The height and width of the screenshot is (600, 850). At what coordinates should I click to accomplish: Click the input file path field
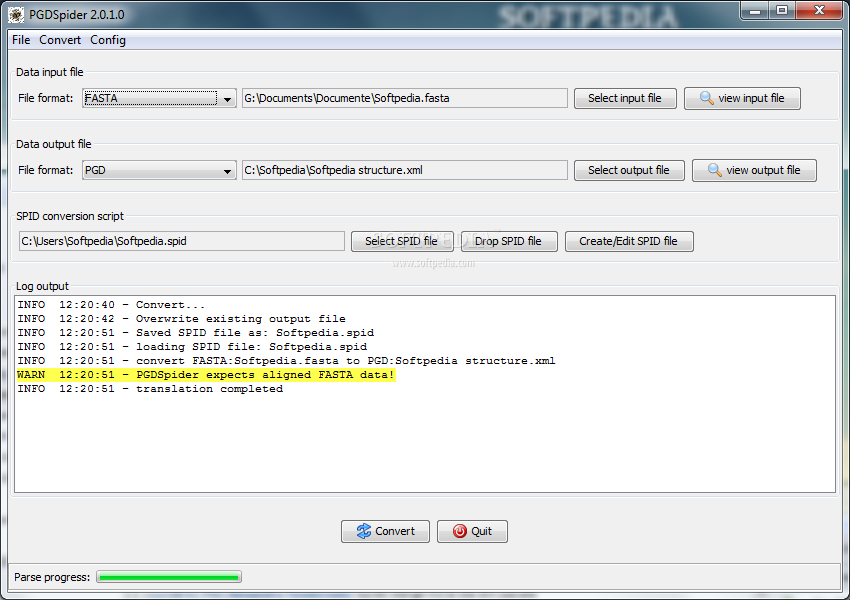click(404, 98)
